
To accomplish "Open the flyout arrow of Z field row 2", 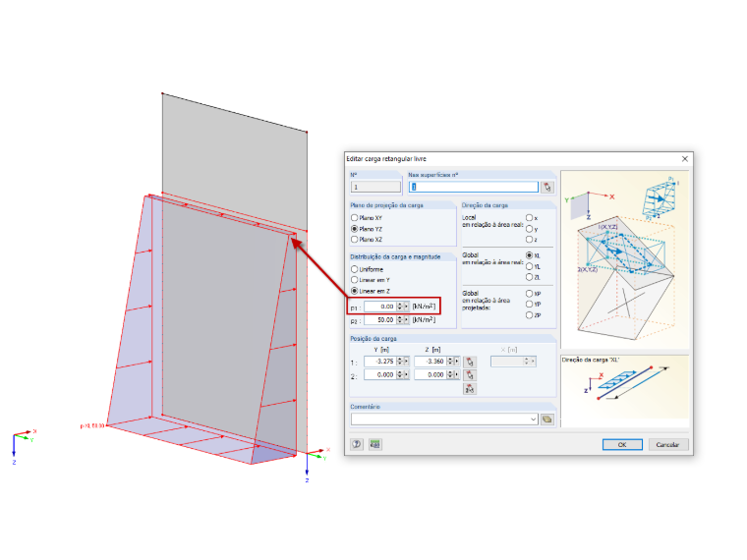I will [x=457, y=374].
